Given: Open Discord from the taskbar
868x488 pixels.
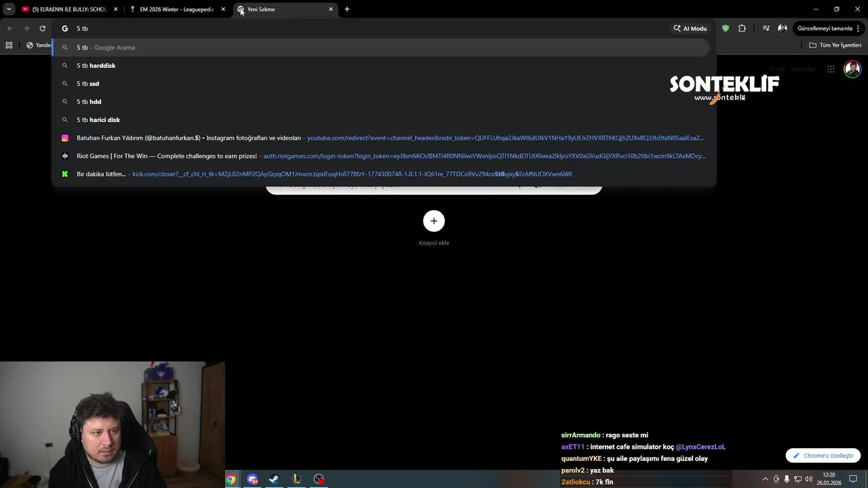Looking at the screenshot, I should pos(253,479).
